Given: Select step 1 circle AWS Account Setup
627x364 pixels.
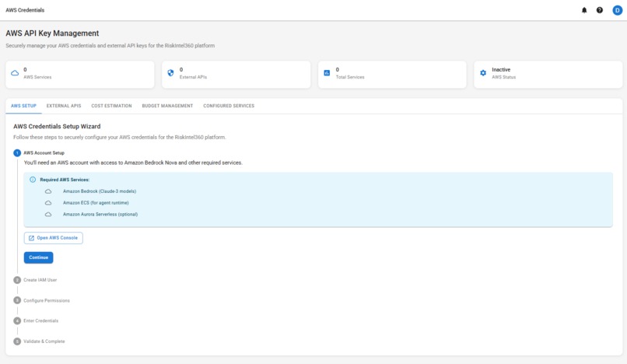Looking at the screenshot, I should (17, 152).
